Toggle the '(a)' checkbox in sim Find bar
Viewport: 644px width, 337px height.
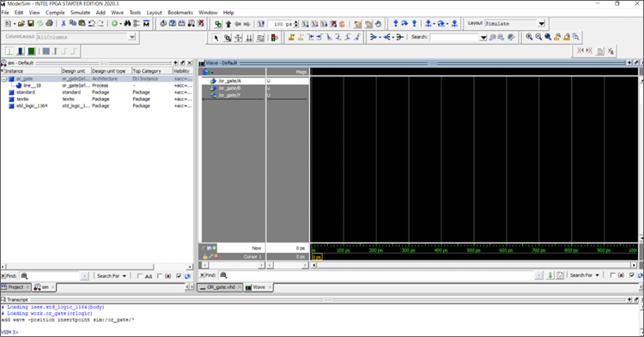pos(160,276)
